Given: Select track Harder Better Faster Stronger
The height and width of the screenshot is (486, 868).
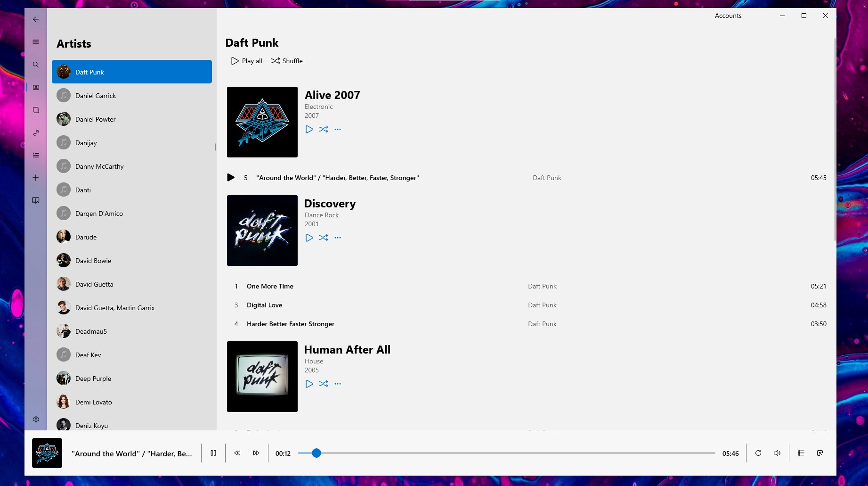Looking at the screenshot, I should coord(527,324).
